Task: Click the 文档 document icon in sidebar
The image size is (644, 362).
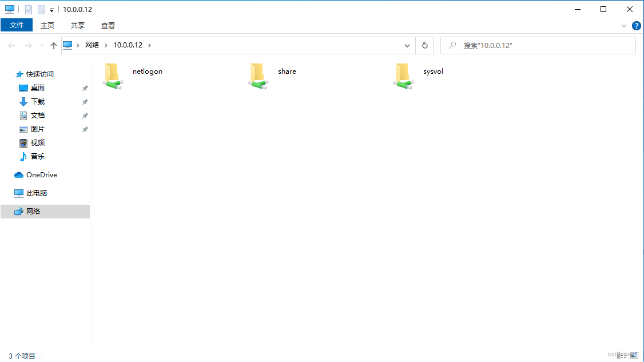Action: [x=23, y=116]
